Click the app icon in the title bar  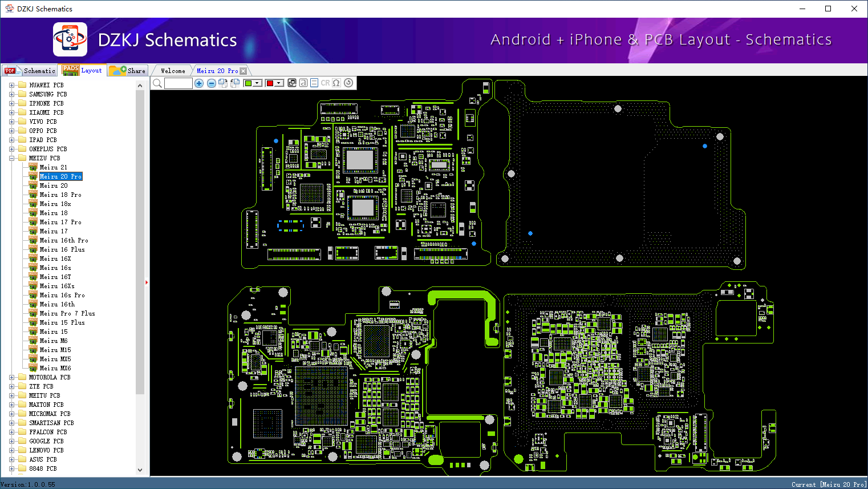9,9
